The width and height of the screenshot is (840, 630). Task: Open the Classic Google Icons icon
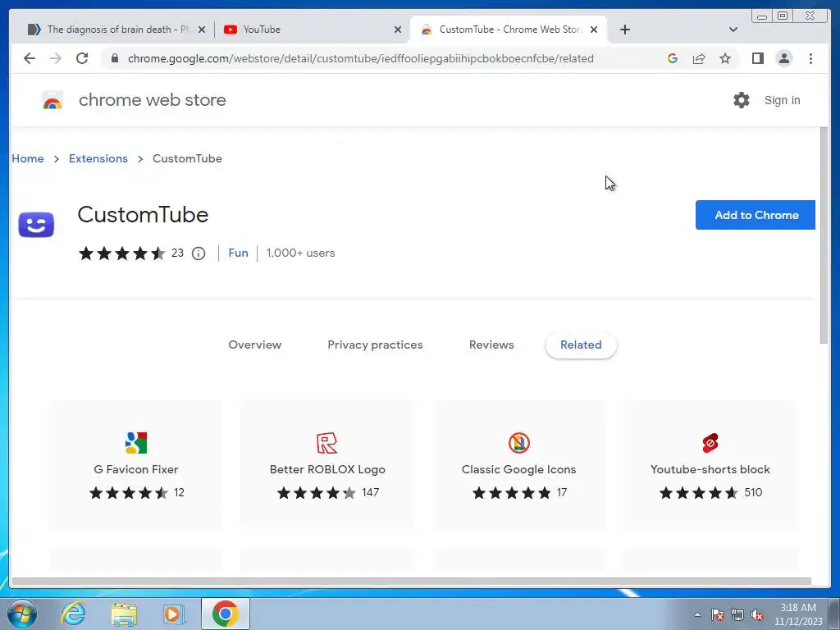(518, 443)
